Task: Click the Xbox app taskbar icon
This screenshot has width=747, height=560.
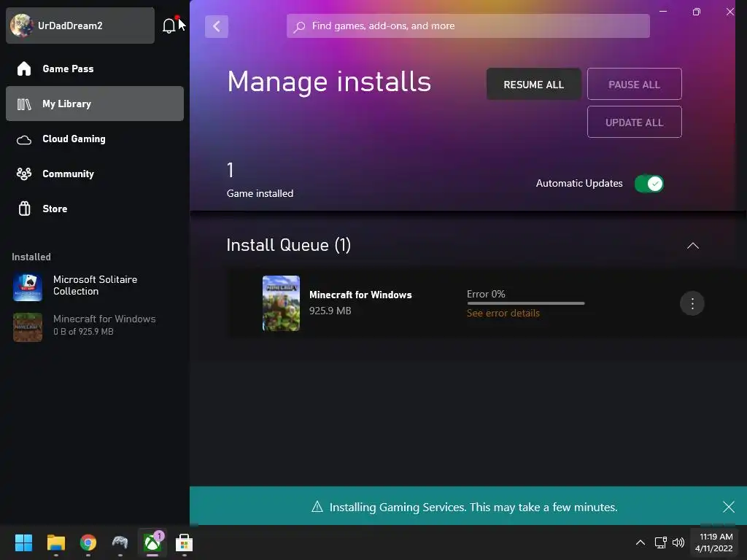Action: [152, 542]
